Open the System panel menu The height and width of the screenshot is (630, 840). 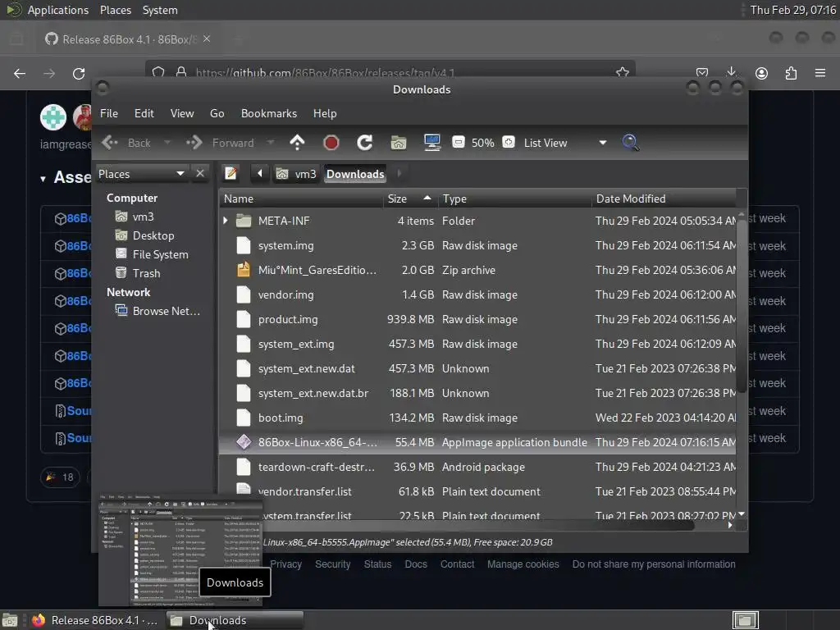pyautogui.click(x=160, y=10)
